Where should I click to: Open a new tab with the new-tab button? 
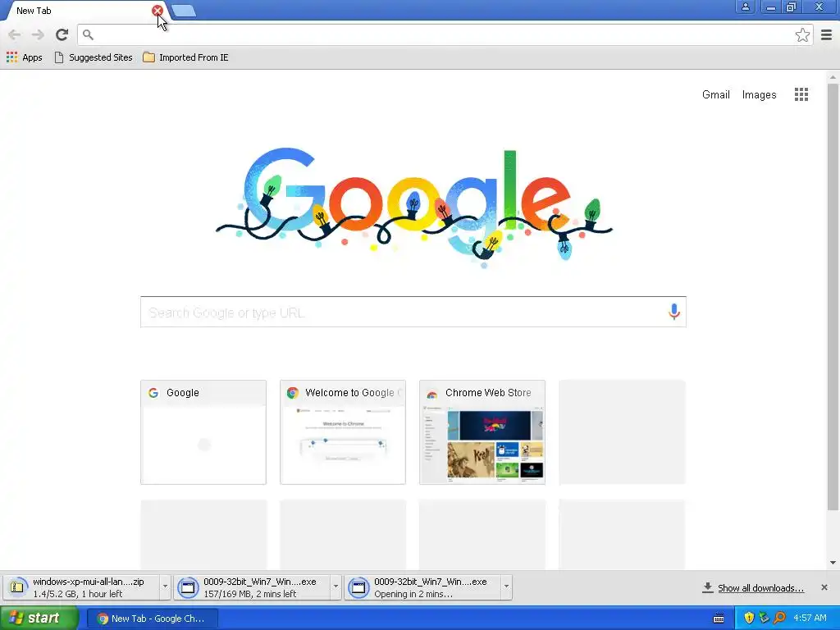[184, 11]
